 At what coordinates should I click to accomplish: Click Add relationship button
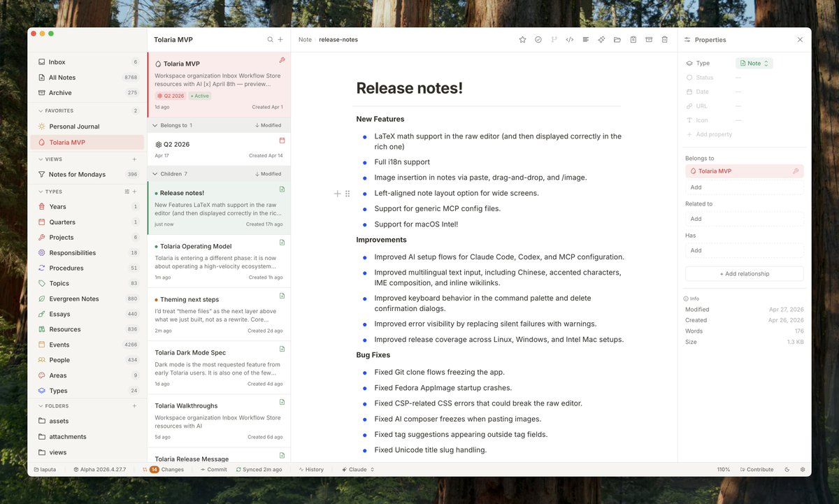pyautogui.click(x=745, y=274)
